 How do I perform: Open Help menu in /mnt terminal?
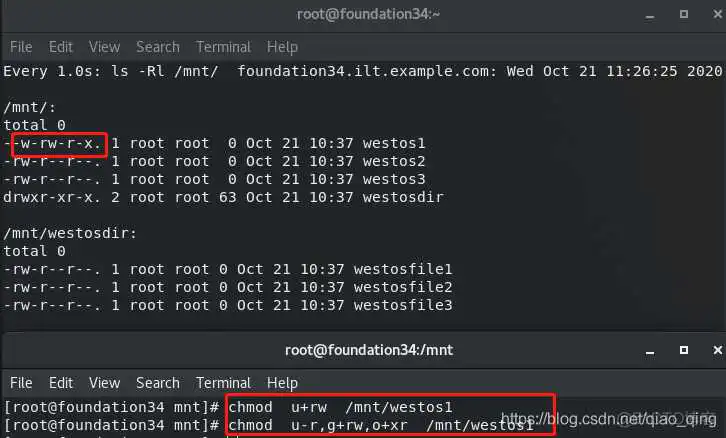282,383
